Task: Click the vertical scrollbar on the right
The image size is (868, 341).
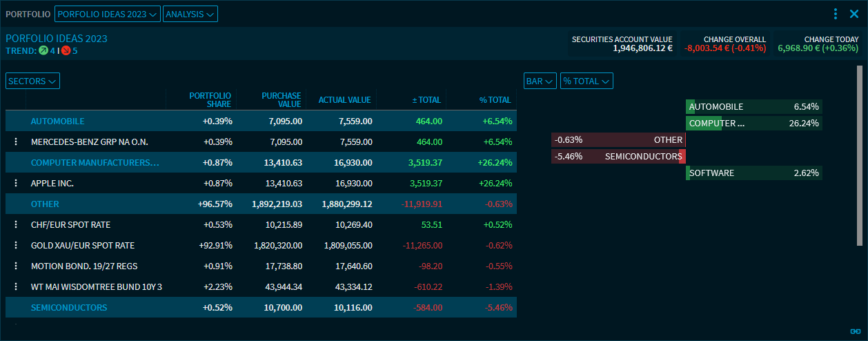Action: (x=859, y=155)
